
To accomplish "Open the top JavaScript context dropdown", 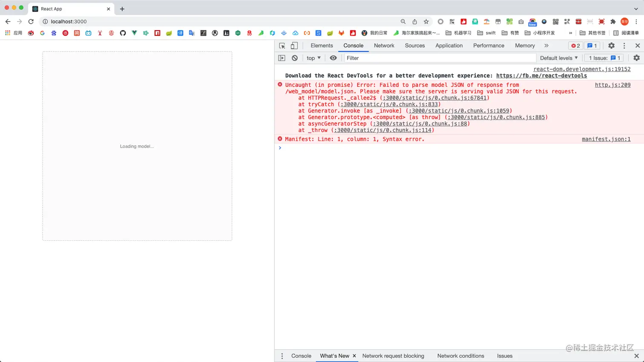I will [313, 58].
